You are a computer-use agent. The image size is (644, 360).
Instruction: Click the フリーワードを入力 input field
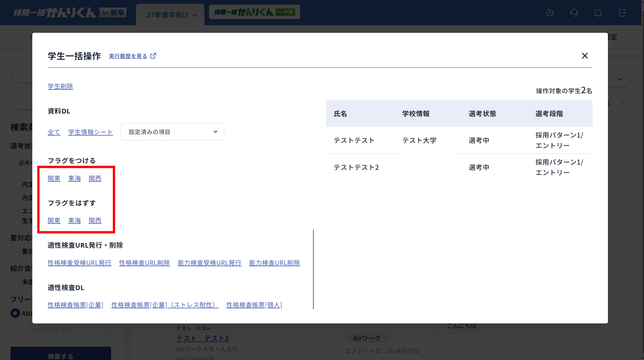click(60, 330)
